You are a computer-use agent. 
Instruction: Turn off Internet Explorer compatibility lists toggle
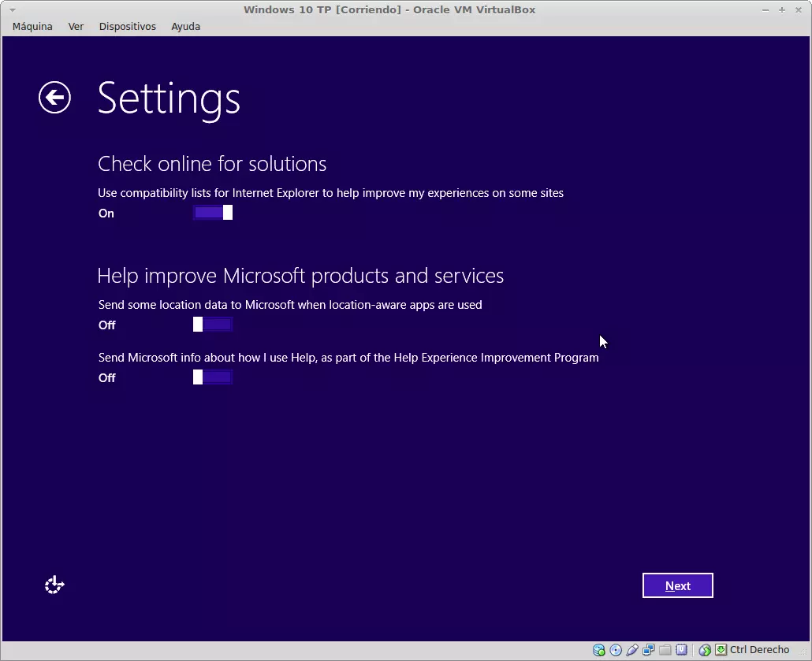[213, 213]
